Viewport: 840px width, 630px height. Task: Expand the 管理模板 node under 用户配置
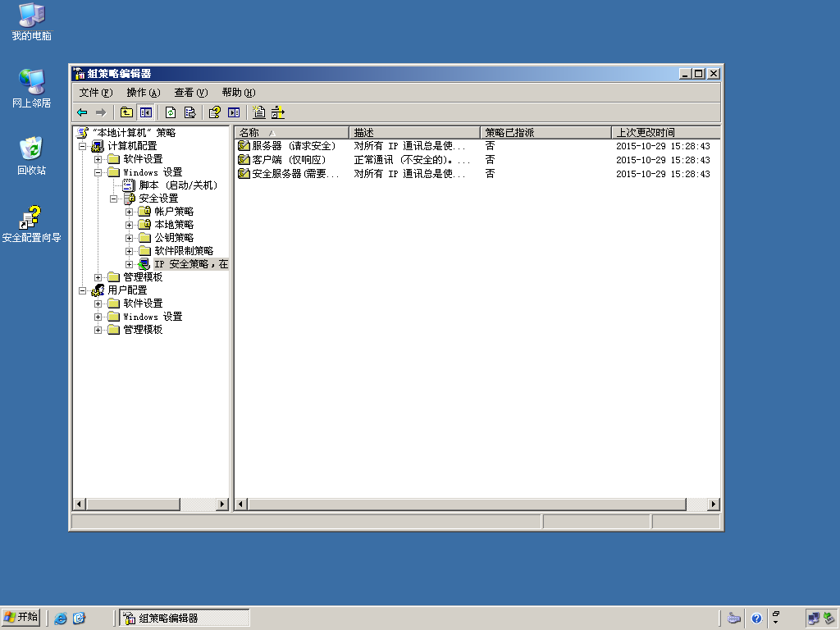tap(98, 330)
